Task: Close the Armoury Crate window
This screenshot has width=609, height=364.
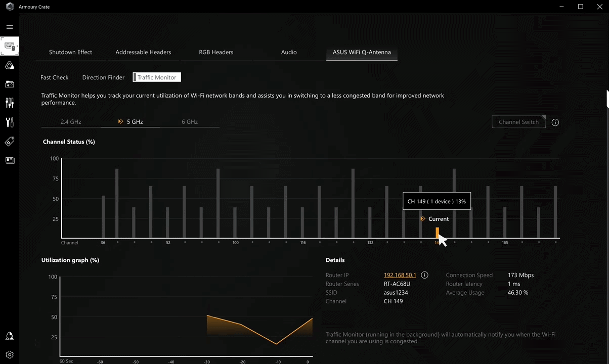Action: click(x=599, y=7)
